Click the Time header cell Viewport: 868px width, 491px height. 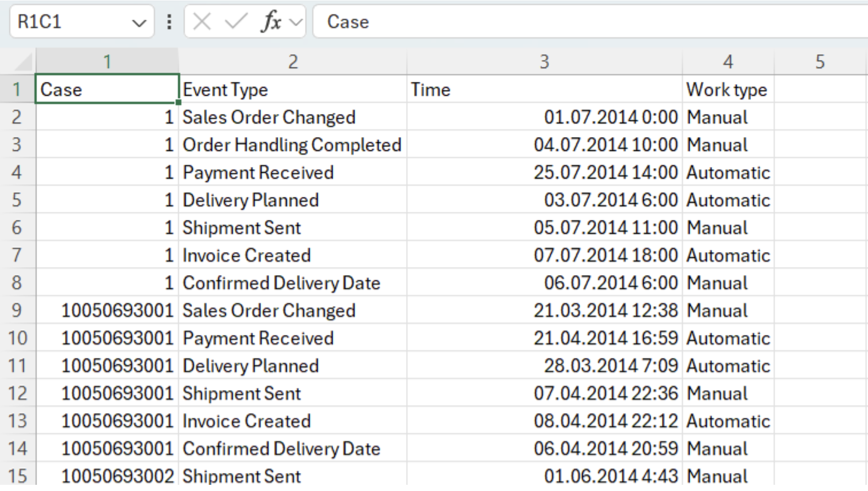click(x=544, y=89)
